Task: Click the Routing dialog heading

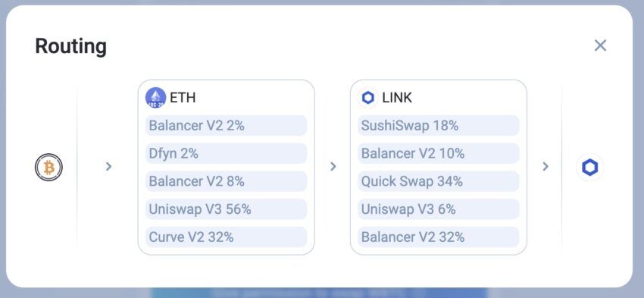Action: pyautogui.click(x=70, y=46)
